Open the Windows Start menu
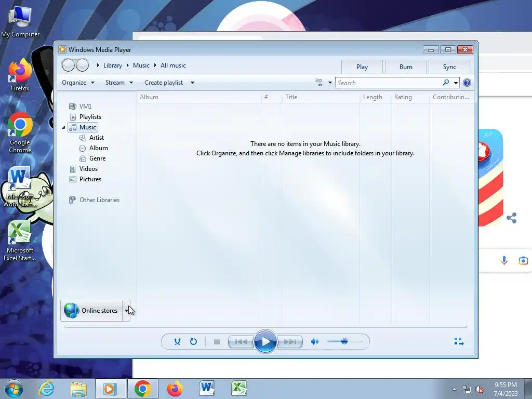The width and height of the screenshot is (532, 399). coord(14,389)
